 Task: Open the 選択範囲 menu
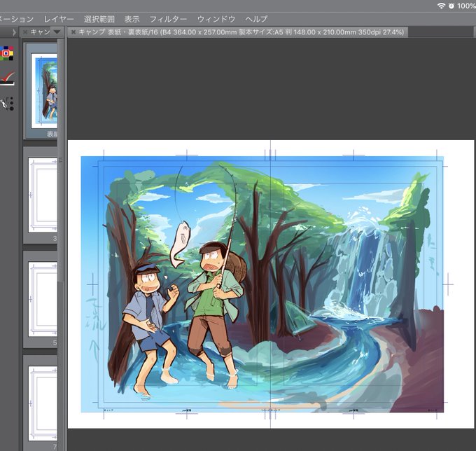coord(99,19)
